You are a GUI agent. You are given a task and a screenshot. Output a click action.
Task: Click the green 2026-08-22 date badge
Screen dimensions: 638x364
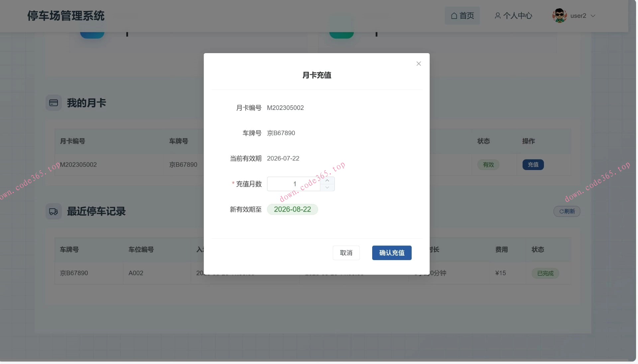point(292,209)
